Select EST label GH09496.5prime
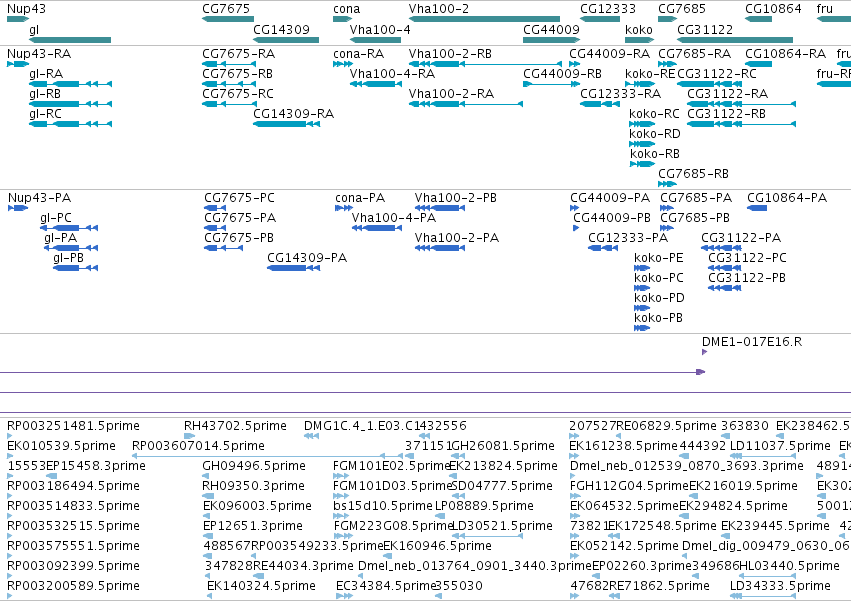The image size is (851, 601). pyautogui.click(x=254, y=466)
